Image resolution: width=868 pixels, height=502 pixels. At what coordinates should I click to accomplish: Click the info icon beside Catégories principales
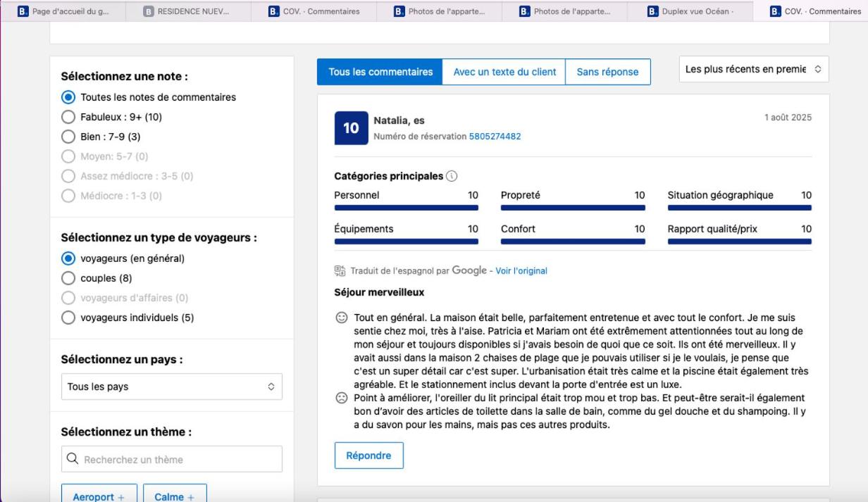tap(452, 176)
